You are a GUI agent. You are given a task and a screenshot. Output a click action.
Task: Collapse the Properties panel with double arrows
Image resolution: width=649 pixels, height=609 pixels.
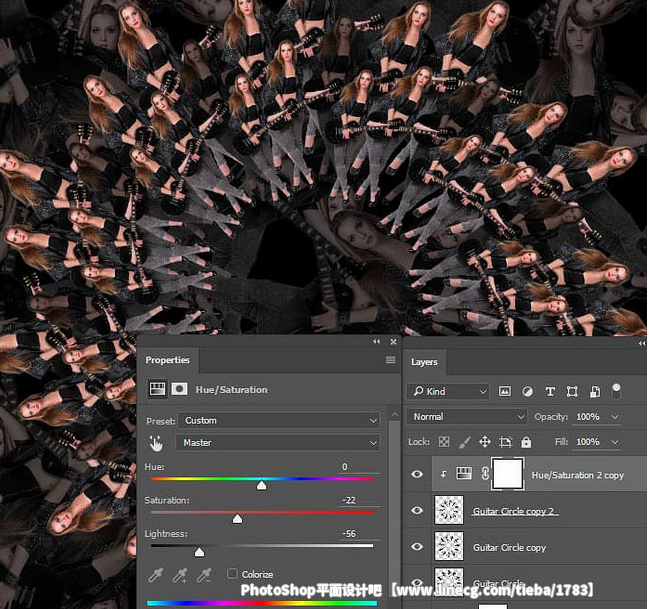click(x=376, y=342)
